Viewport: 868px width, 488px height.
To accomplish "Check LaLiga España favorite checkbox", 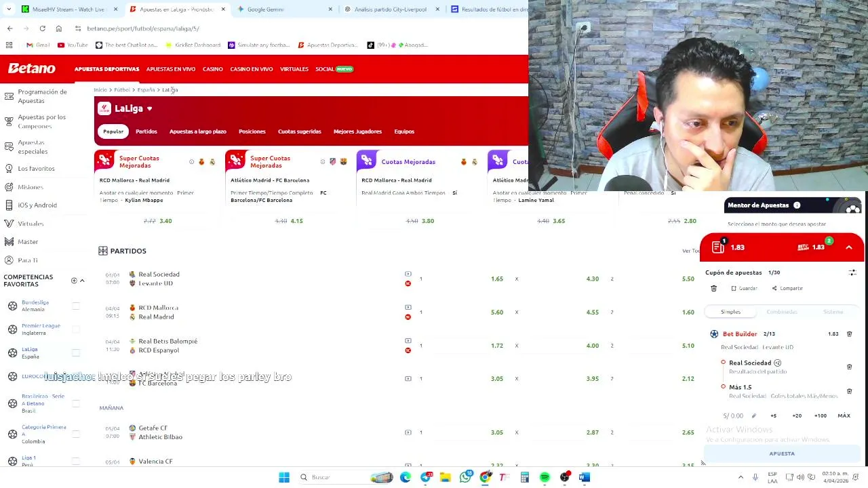I will [76, 352].
